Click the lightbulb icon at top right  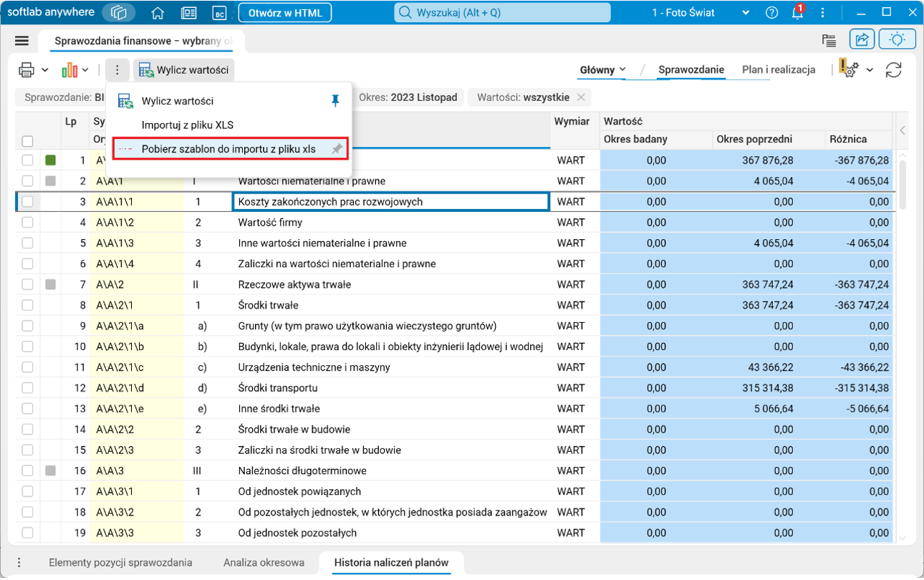click(897, 40)
